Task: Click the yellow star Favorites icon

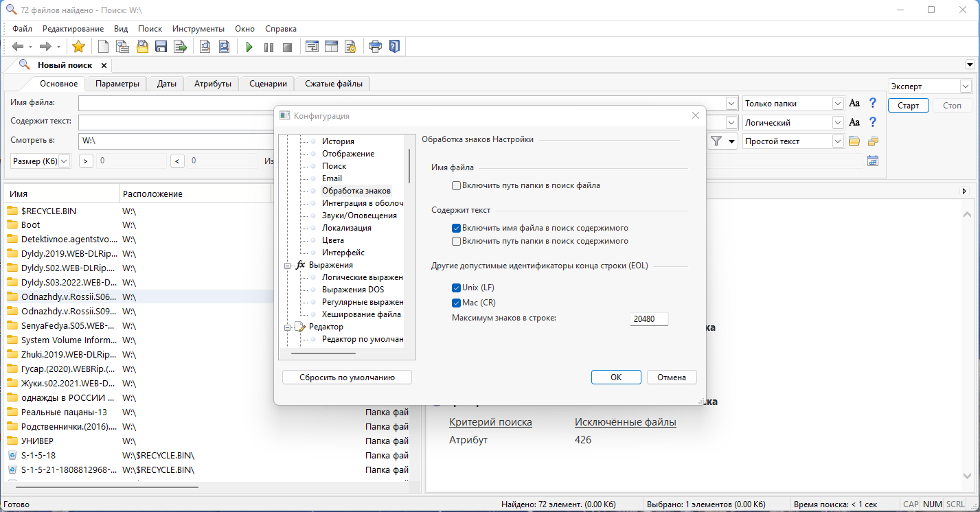Action: coord(78,47)
